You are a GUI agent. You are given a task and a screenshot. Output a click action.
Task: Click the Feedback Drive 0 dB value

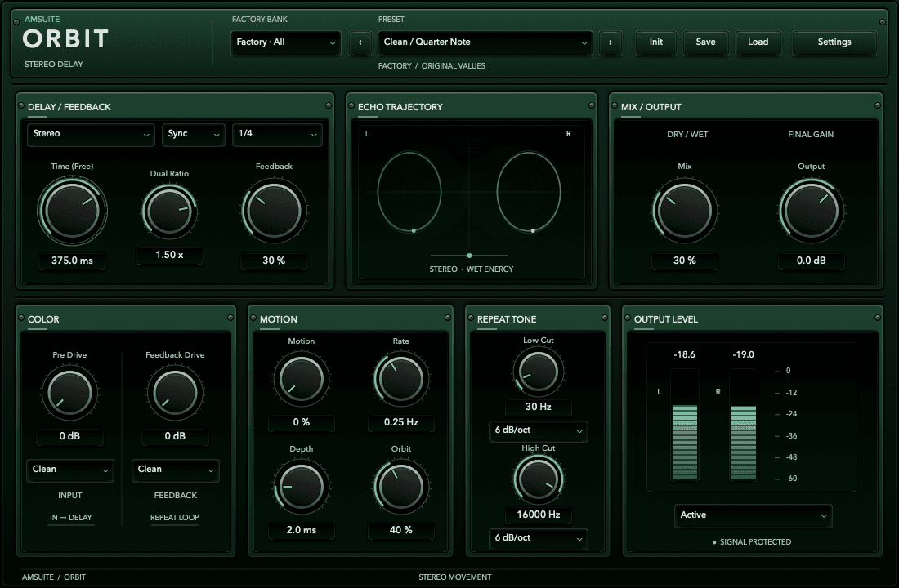[175, 436]
